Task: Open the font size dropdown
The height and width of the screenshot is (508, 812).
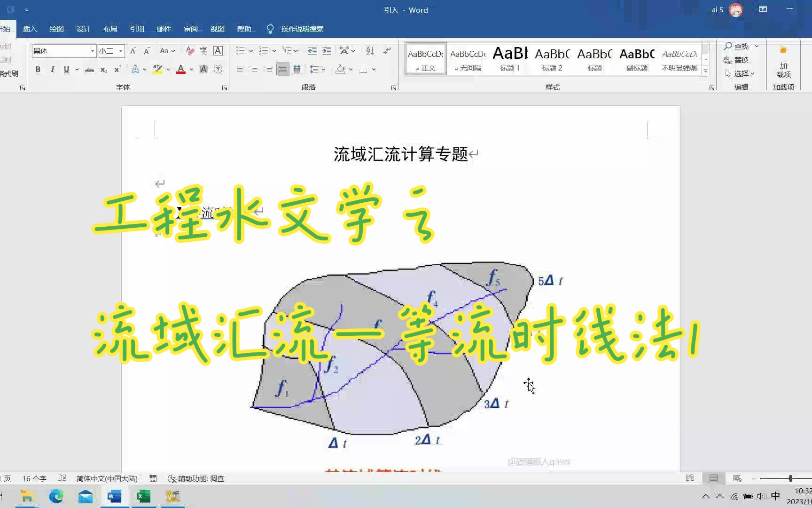Action: [120, 51]
